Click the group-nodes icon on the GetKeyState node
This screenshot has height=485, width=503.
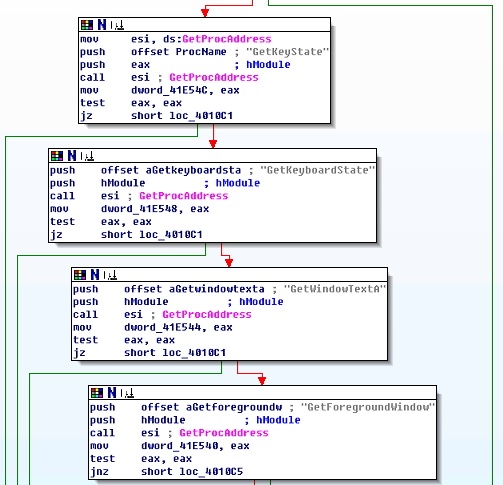[117, 25]
